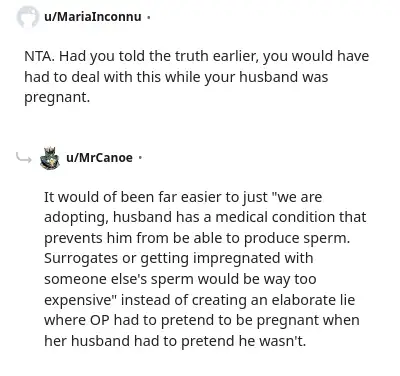Click "NTA." at the start of the comment
The height and width of the screenshot is (376, 400).
click(40, 56)
